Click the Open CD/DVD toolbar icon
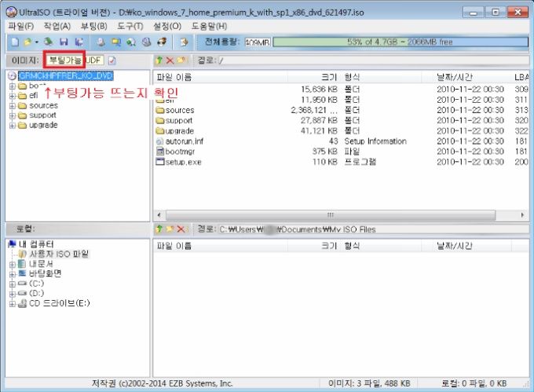Image resolution: width=534 pixels, height=392 pixels. (49, 42)
